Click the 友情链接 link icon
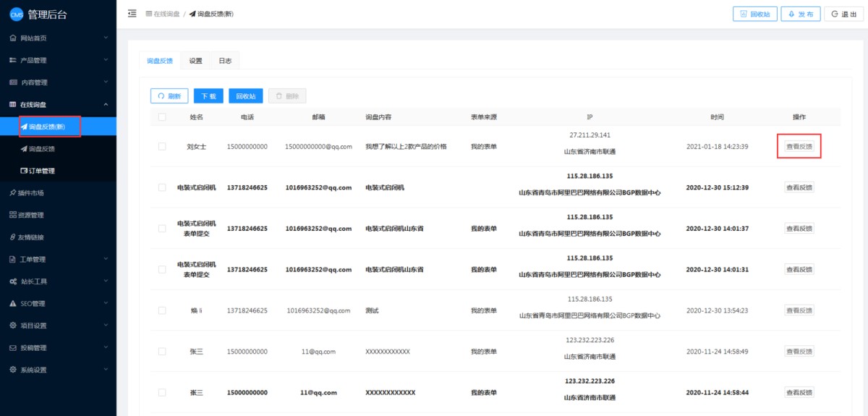The width and height of the screenshot is (868, 416). (x=13, y=237)
